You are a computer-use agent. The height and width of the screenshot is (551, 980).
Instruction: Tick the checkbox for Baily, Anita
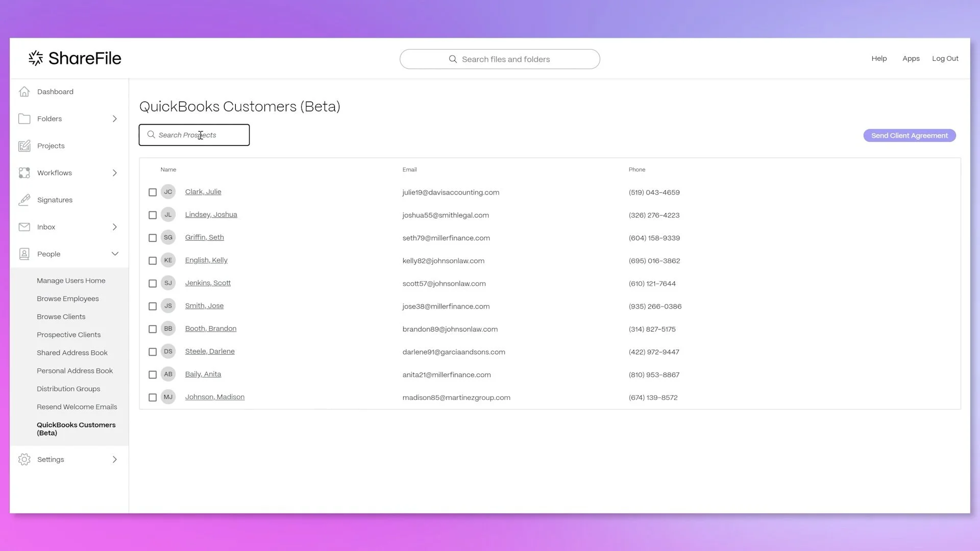(152, 374)
